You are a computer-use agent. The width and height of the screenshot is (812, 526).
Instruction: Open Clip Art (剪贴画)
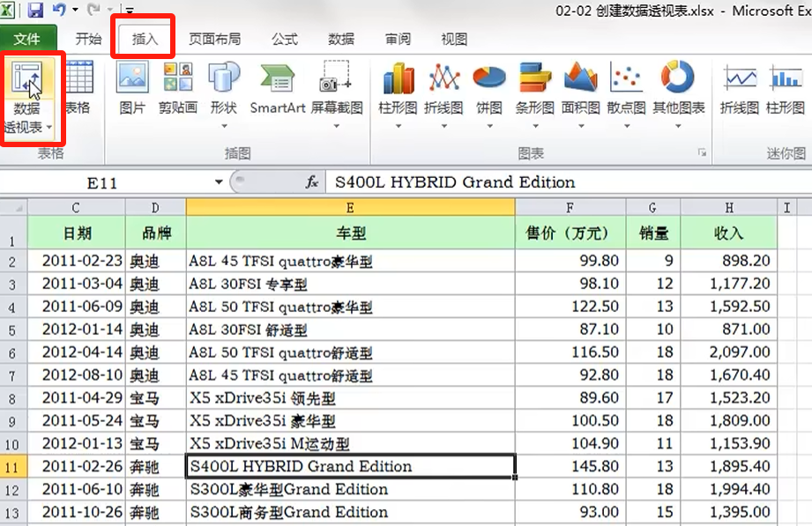(x=177, y=86)
